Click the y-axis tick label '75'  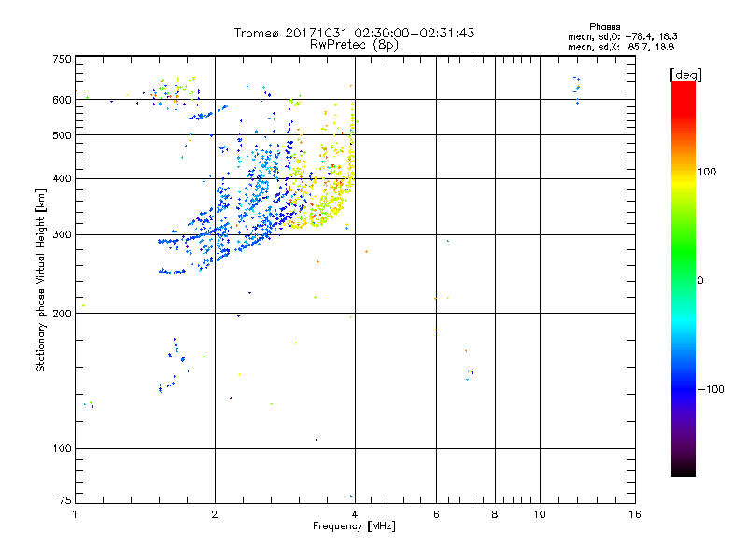pyautogui.click(x=65, y=500)
